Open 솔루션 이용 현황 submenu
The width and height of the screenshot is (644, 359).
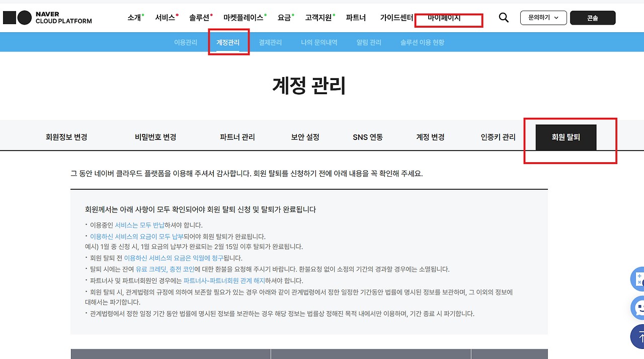tap(422, 43)
